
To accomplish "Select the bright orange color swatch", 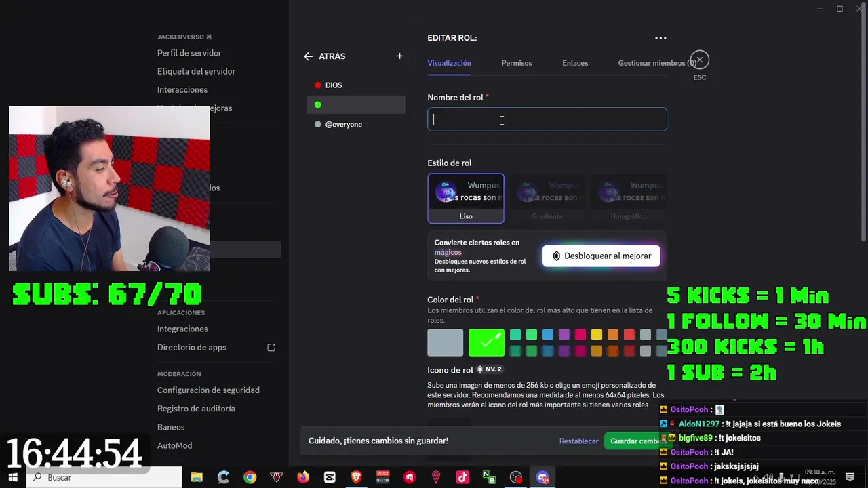I will [x=613, y=335].
